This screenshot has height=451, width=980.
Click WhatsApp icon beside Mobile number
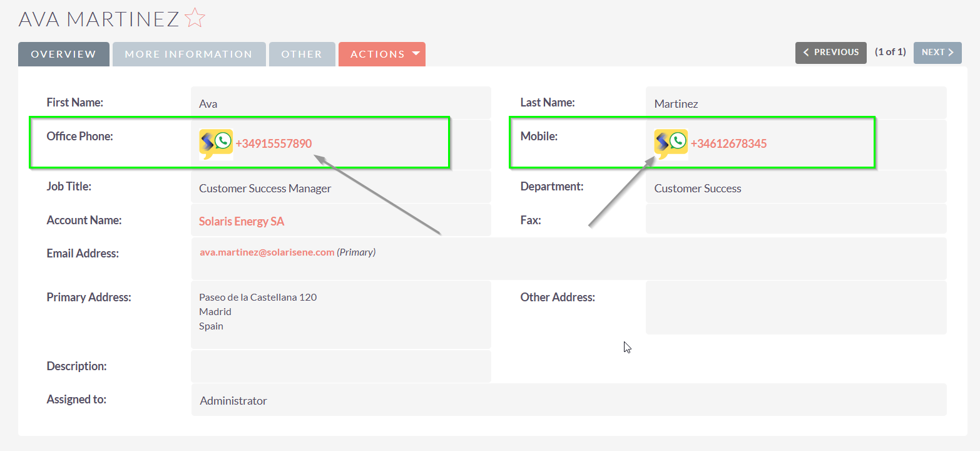671,144
